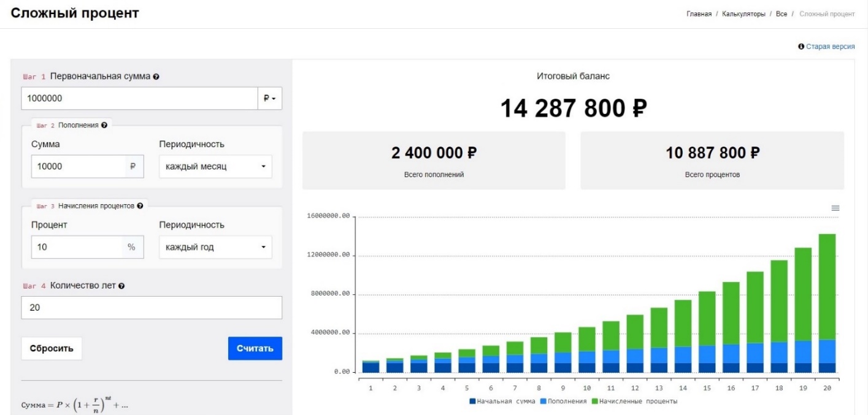This screenshot has height=415, width=868.
Task: Click help icon beside Пополнения label
Action: pos(104,125)
